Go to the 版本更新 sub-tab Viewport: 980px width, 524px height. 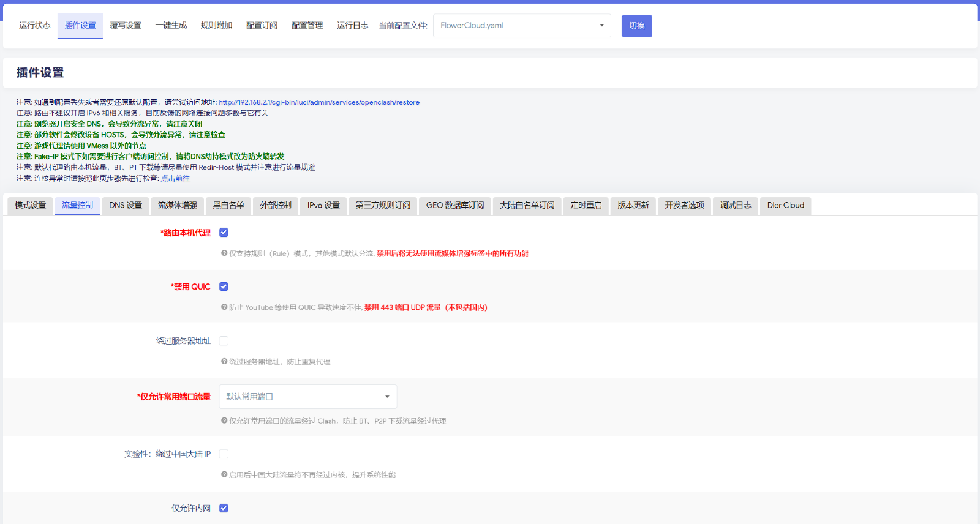click(633, 206)
